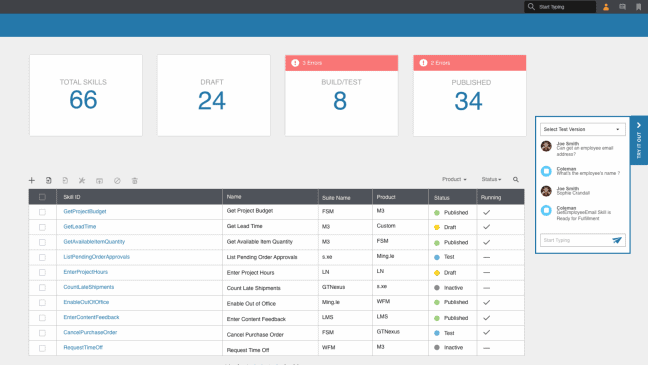Click the running checkmark for GetProjectBudget

point(486,212)
